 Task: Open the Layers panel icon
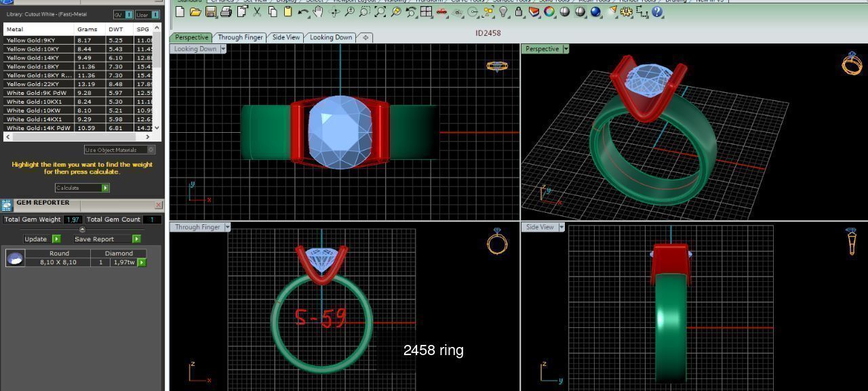coord(534,12)
